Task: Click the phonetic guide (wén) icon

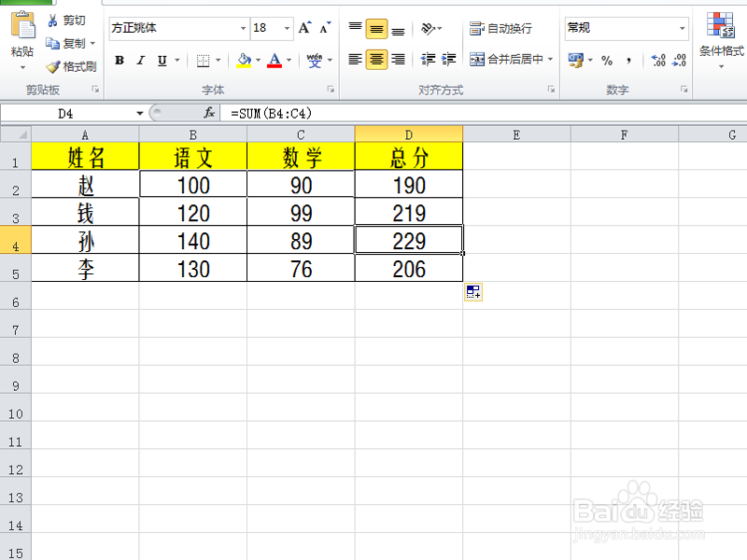Action: click(x=315, y=60)
